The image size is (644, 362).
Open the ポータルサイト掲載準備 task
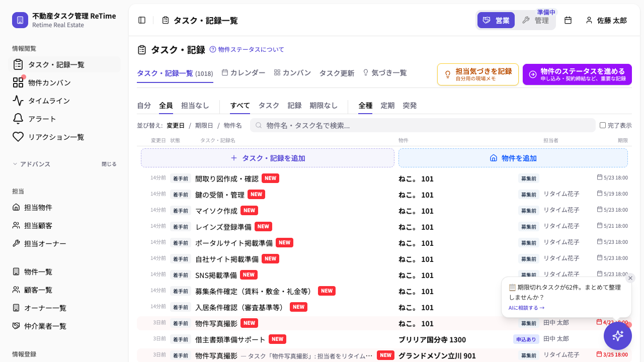pyautogui.click(x=234, y=243)
